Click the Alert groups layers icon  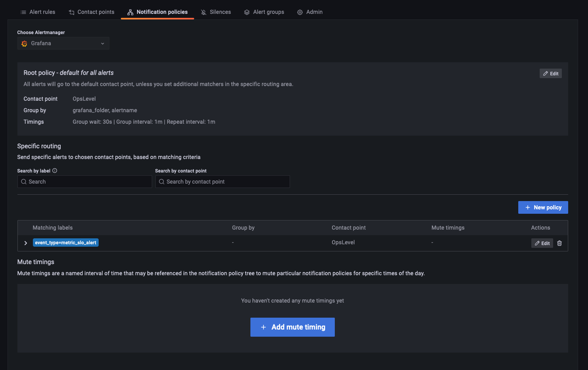coord(247,12)
